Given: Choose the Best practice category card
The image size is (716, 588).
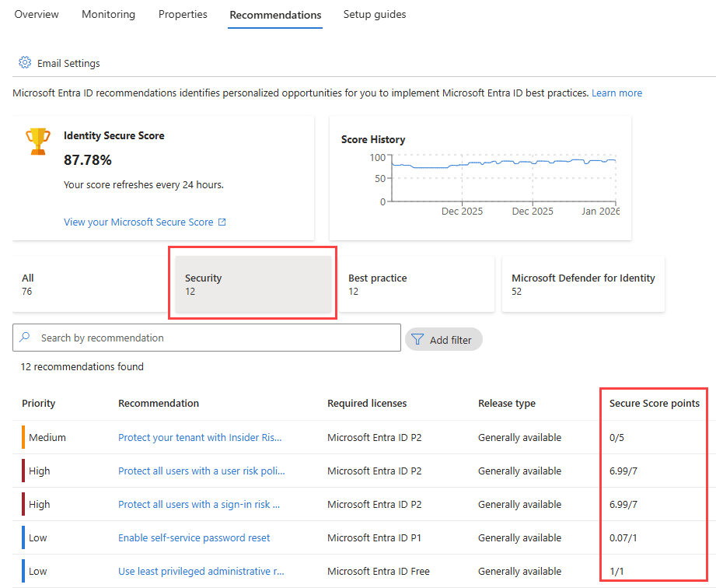Looking at the screenshot, I should 417,284.
